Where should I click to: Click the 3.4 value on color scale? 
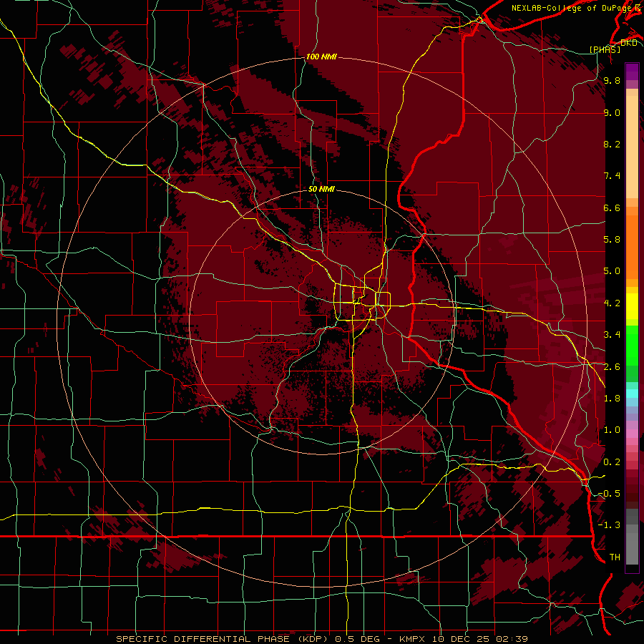point(612,335)
